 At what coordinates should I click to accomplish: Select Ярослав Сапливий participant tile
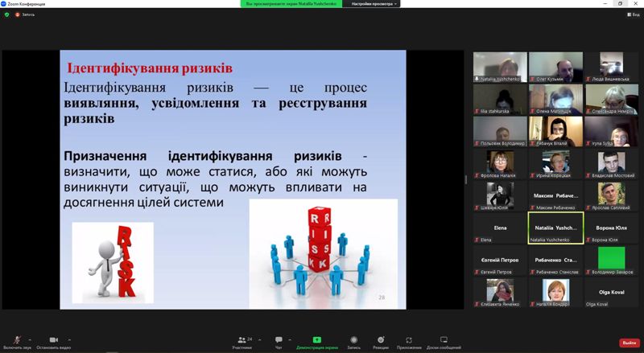612,195
